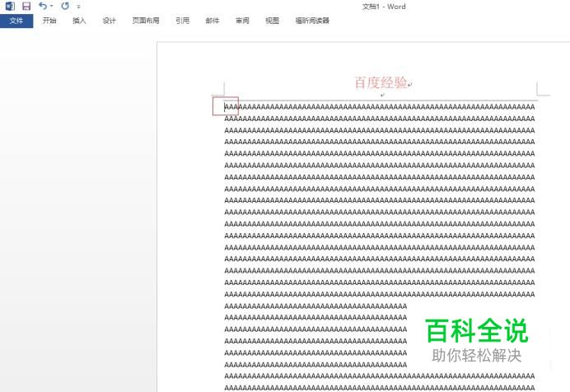Switch to the 视图 (View) tab
The width and height of the screenshot is (570, 392).
[272, 21]
